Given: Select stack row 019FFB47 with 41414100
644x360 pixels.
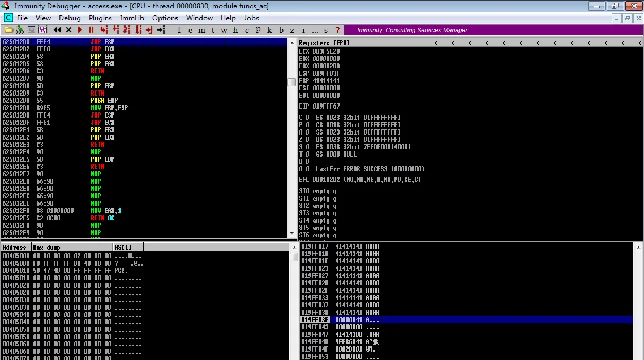Looking at the screenshot, I should click(x=466, y=335).
